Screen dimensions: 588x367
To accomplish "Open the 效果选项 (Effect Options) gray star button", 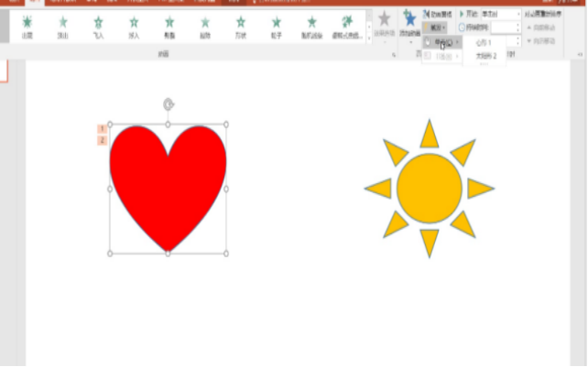I will pyautogui.click(x=385, y=25).
